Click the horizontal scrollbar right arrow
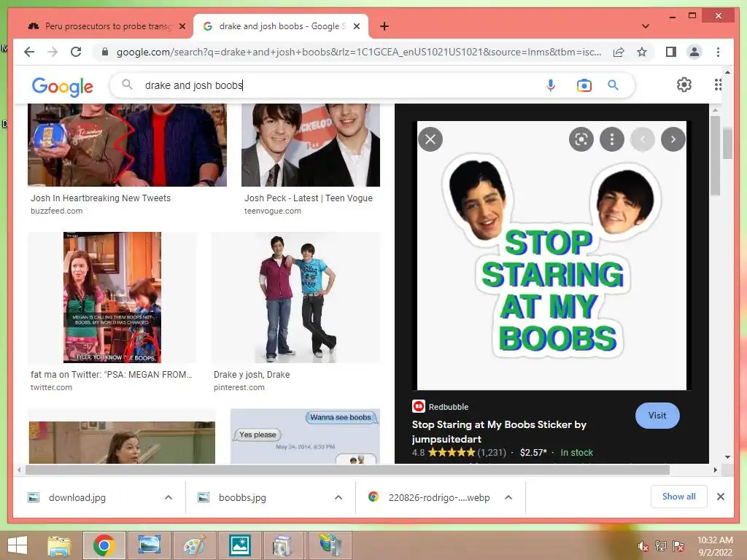This screenshot has height=560, width=747. [715, 470]
